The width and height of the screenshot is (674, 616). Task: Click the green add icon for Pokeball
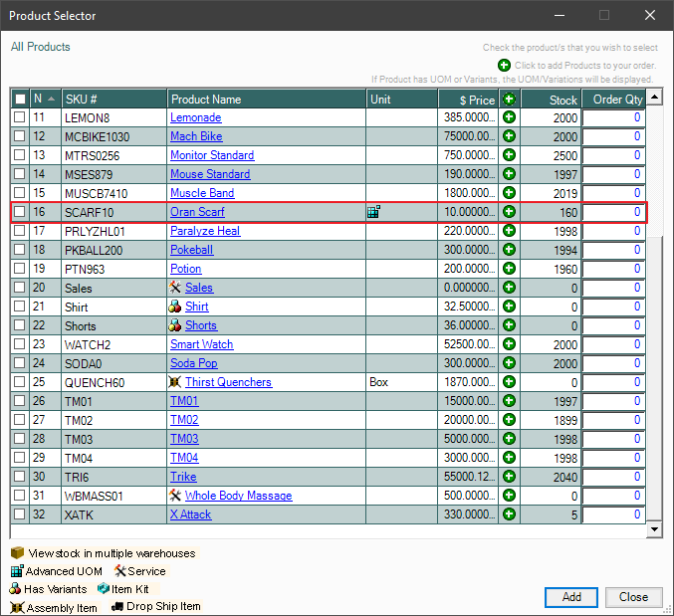[509, 250]
